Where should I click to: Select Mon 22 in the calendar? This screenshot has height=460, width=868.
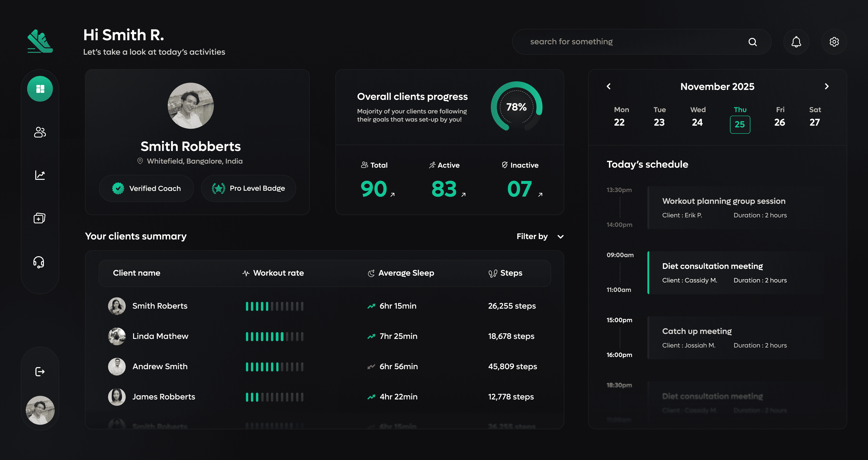[x=619, y=122]
